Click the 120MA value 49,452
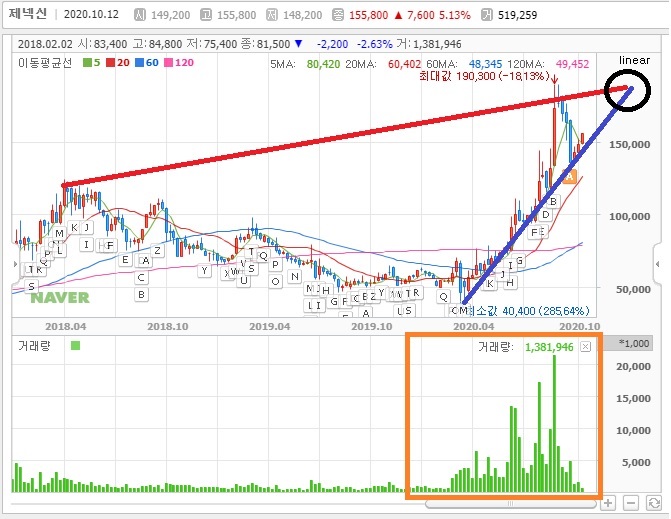Screen dimensions: 671x519 click(x=573, y=65)
